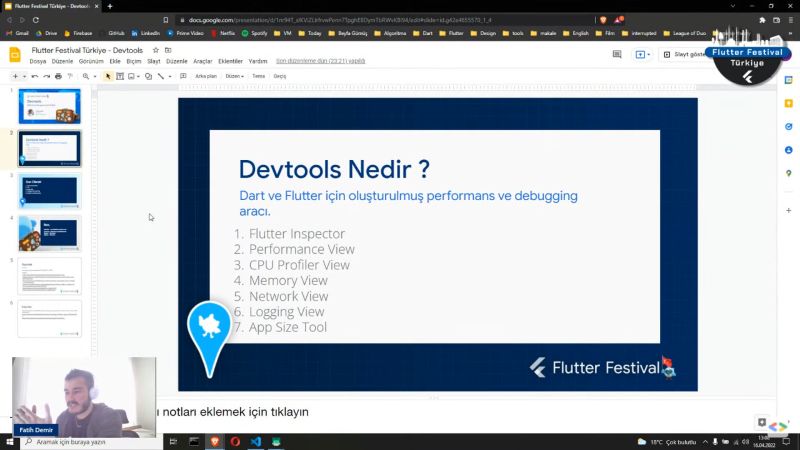800x450 pixels.
Task: Click the Slayt gösterisi slideshow button
Action: pyautogui.click(x=685, y=54)
